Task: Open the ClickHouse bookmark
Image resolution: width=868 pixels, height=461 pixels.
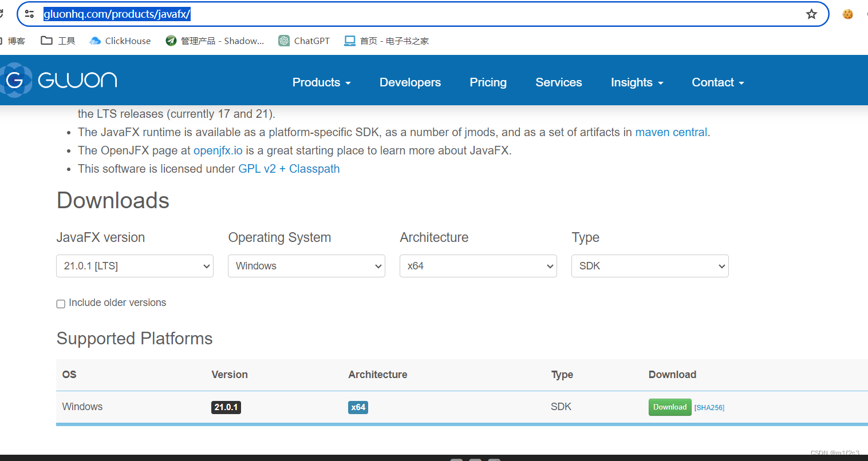Action: (120, 41)
